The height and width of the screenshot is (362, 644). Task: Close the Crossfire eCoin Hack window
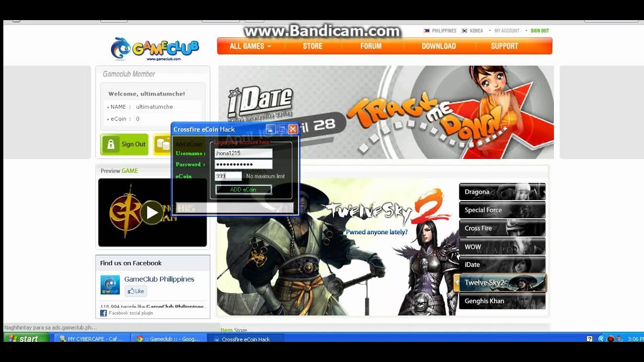click(x=293, y=129)
